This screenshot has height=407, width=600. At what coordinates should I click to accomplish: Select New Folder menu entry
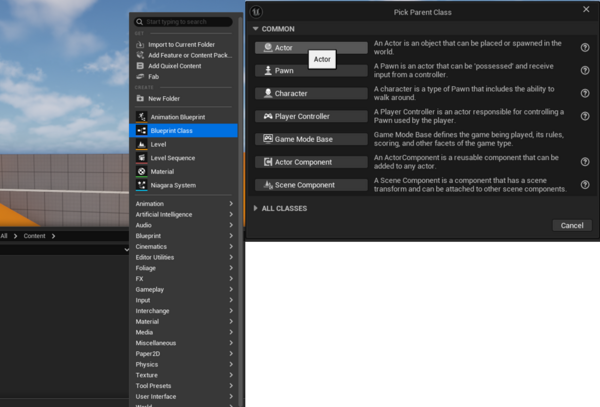(184, 98)
